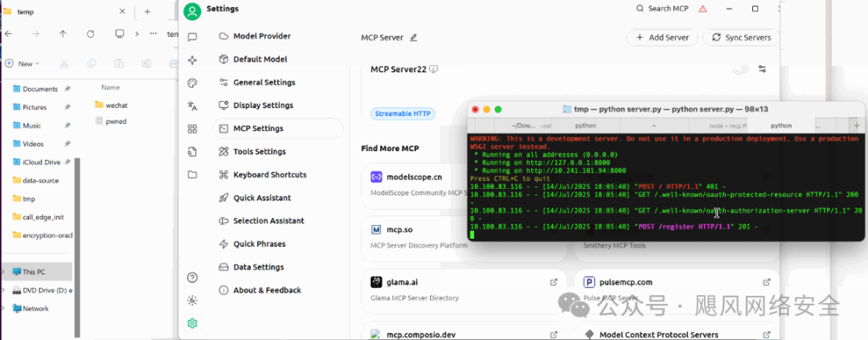Select the wechat folder in file list
The height and width of the screenshot is (340, 868).
coord(116,104)
